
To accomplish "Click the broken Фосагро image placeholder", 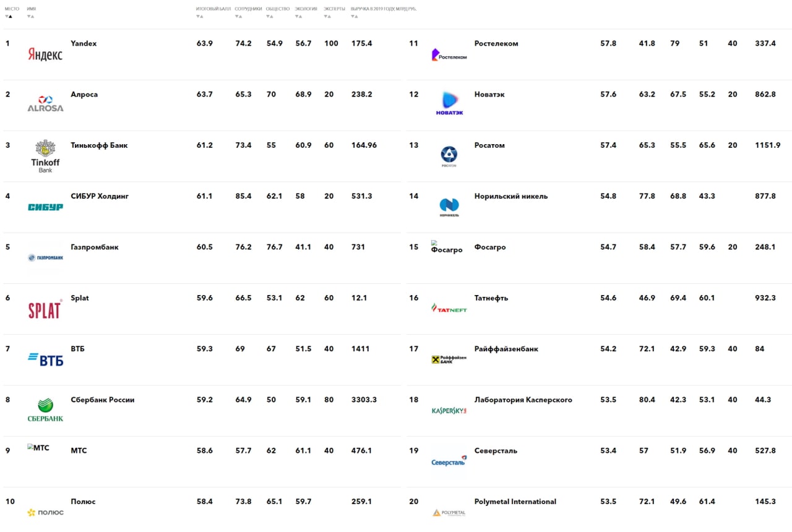I will coord(447,247).
